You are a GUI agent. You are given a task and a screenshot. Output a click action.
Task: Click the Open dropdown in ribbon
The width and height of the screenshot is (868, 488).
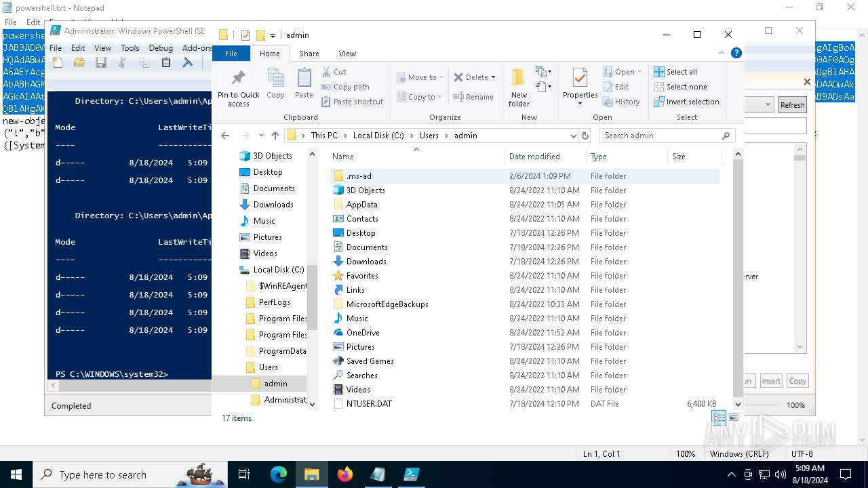click(x=623, y=72)
